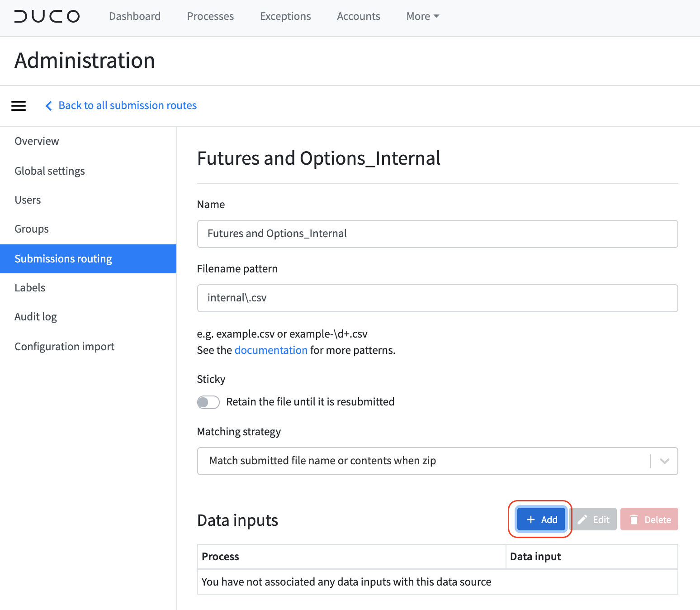Click inside the Name input field

click(437, 234)
